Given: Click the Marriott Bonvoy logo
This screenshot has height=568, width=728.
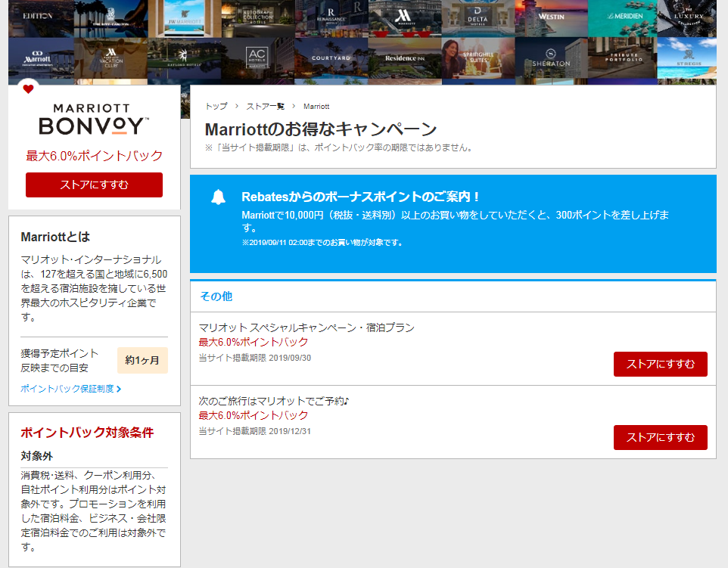Looking at the screenshot, I should [94, 119].
